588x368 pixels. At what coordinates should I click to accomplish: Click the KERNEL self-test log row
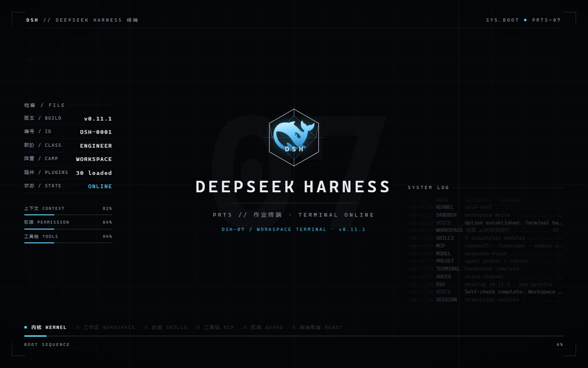[x=485, y=208]
